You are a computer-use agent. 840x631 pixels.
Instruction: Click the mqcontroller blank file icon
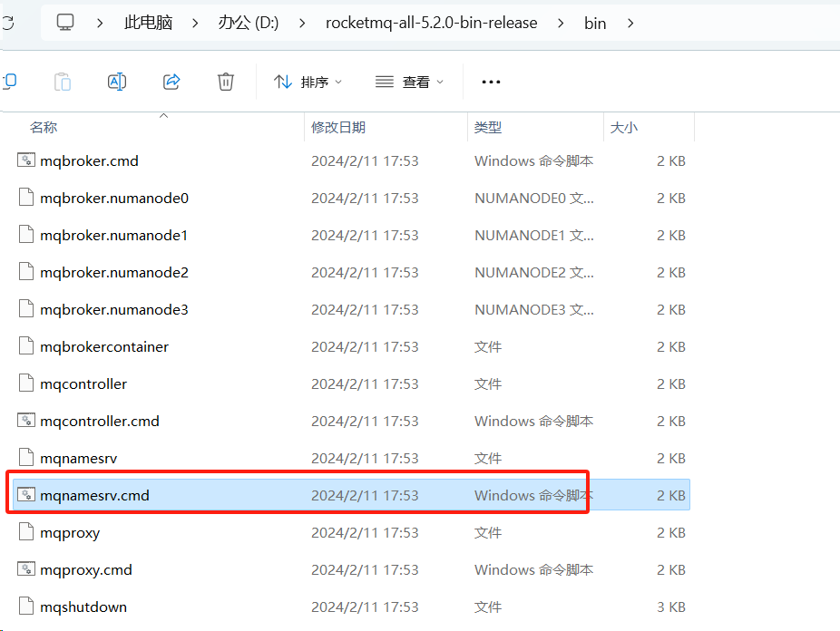[26, 383]
